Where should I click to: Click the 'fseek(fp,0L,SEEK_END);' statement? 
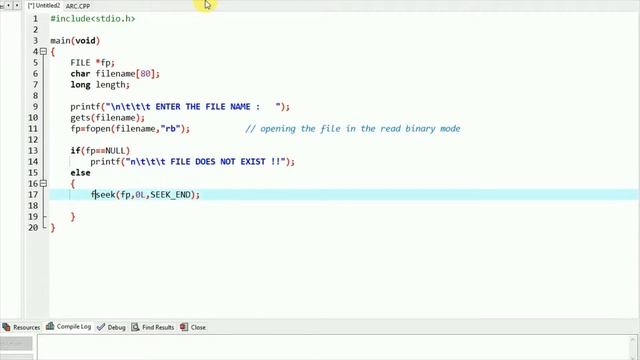(x=145, y=195)
